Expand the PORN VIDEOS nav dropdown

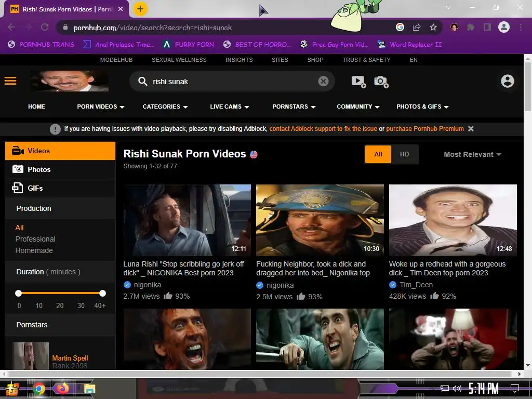click(x=100, y=107)
